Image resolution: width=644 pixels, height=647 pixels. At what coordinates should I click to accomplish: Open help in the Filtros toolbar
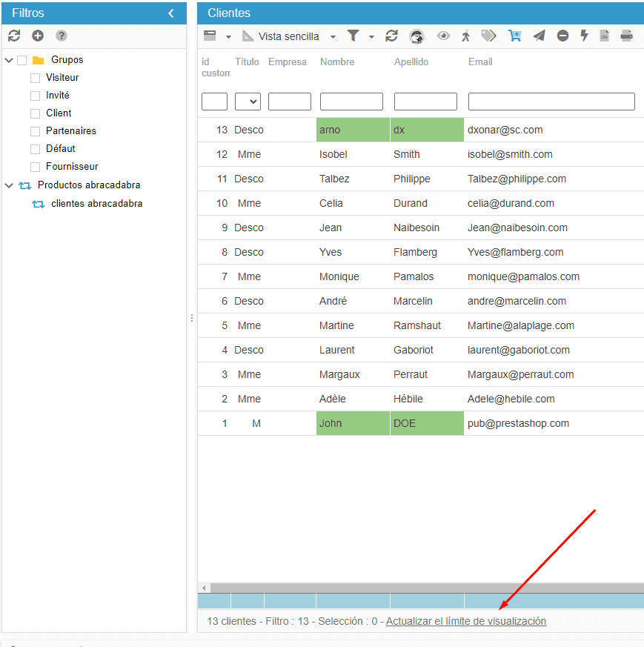[x=62, y=36]
